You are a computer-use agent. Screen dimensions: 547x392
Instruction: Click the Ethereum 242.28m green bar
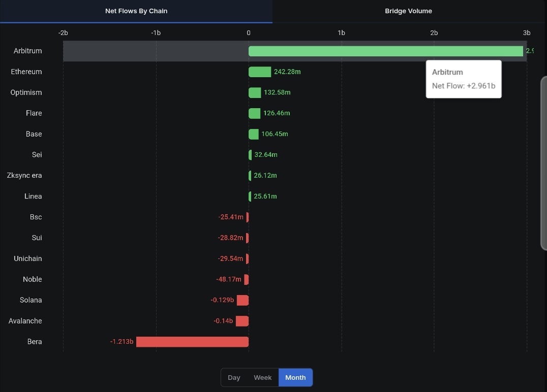[x=260, y=72]
